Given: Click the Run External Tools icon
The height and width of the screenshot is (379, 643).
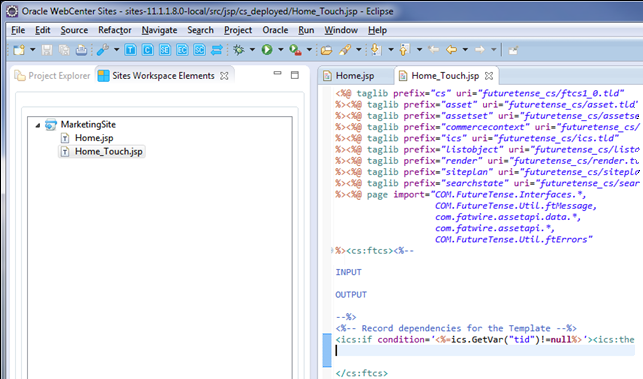Looking at the screenshot, I should coord(295,50).
